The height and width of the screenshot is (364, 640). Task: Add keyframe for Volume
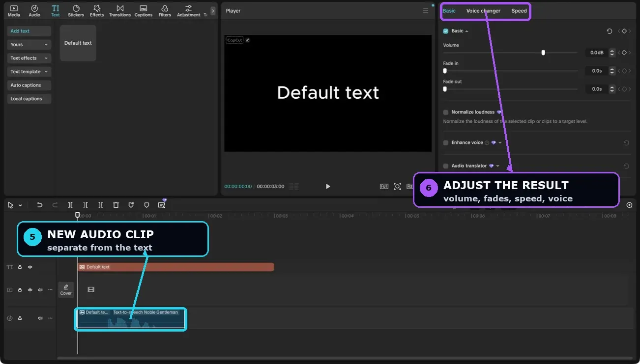point(624,53)
